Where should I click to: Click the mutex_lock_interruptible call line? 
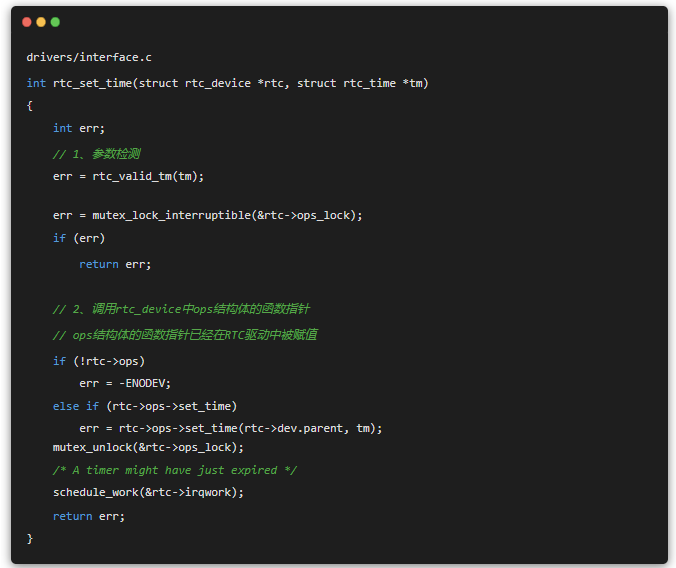(207, 215)
